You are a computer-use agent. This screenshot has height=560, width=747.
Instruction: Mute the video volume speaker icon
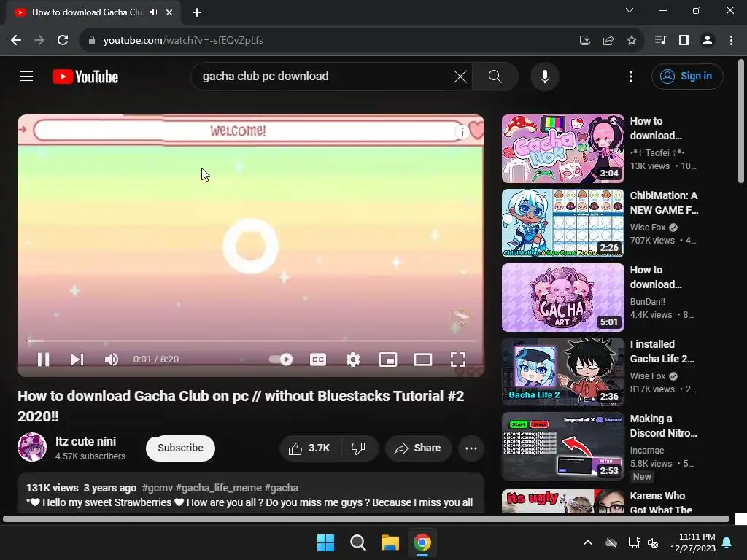pyautogui.click(x=111, y=359)
